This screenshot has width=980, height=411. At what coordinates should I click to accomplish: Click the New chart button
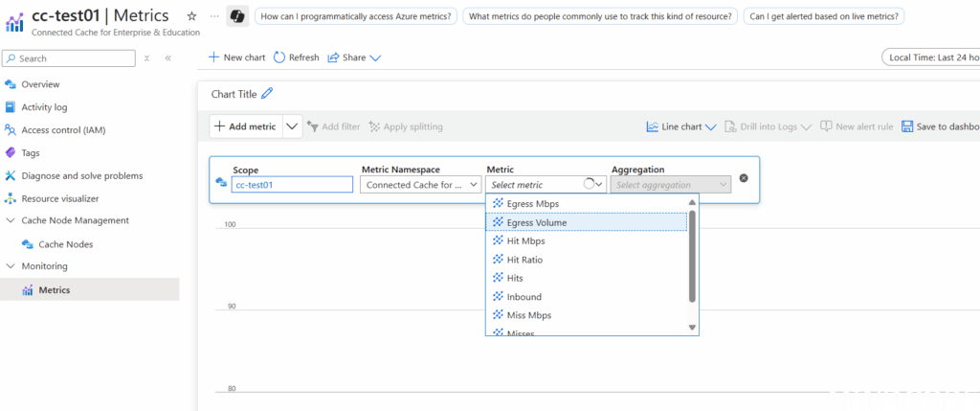point(236,57)
